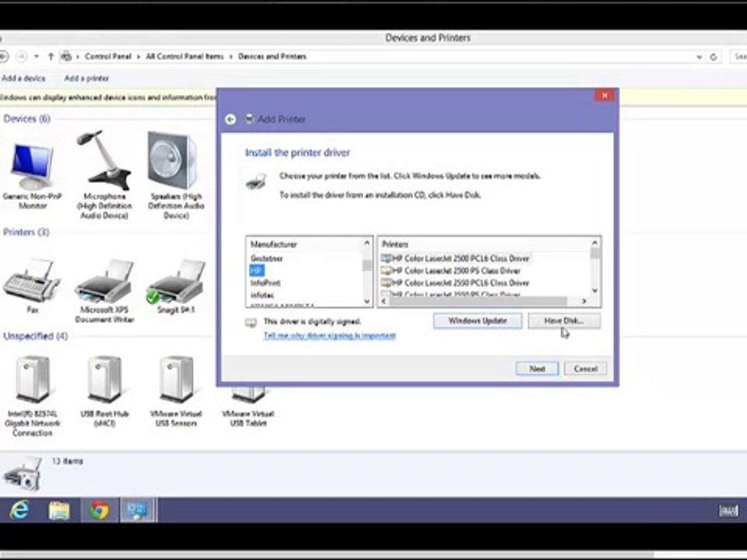Open Internet Explorer from taskbar
747x560 pixels.
(19, 510)
